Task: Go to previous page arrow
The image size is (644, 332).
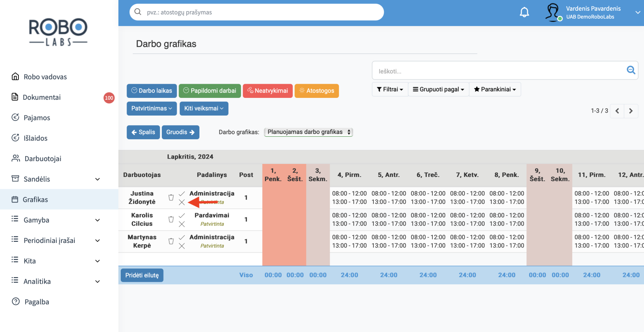Action: pyautogui.click(x=617, y=111)
